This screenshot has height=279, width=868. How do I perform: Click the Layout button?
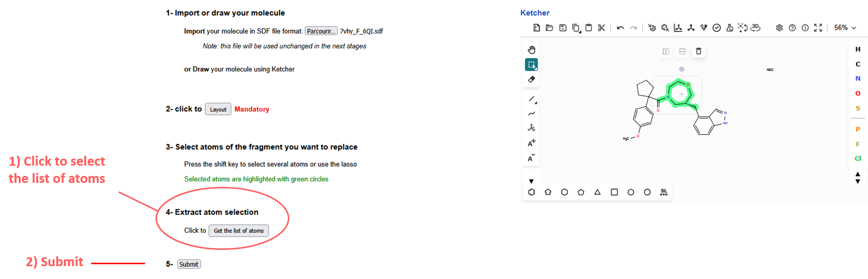[x=218, y=109]
